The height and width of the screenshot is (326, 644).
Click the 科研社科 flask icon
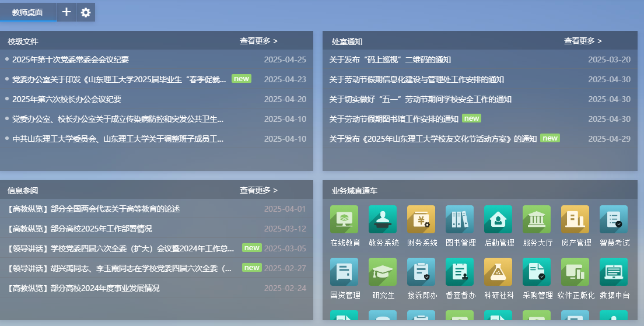click(498, 272)
